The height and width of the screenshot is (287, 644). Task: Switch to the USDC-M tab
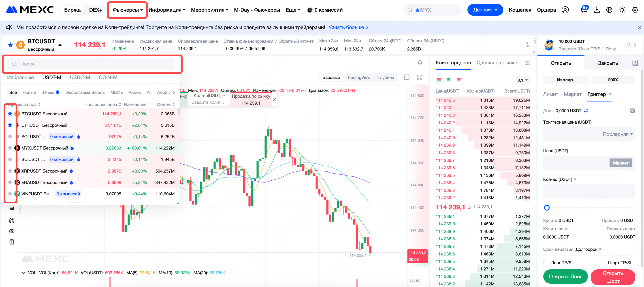pos(80,77)
